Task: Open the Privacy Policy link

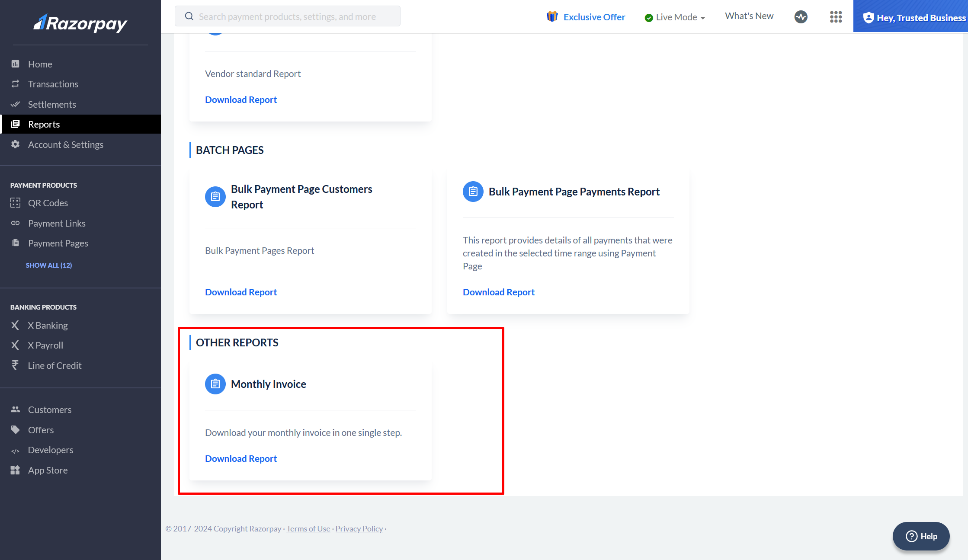Action: pos(359,528)
